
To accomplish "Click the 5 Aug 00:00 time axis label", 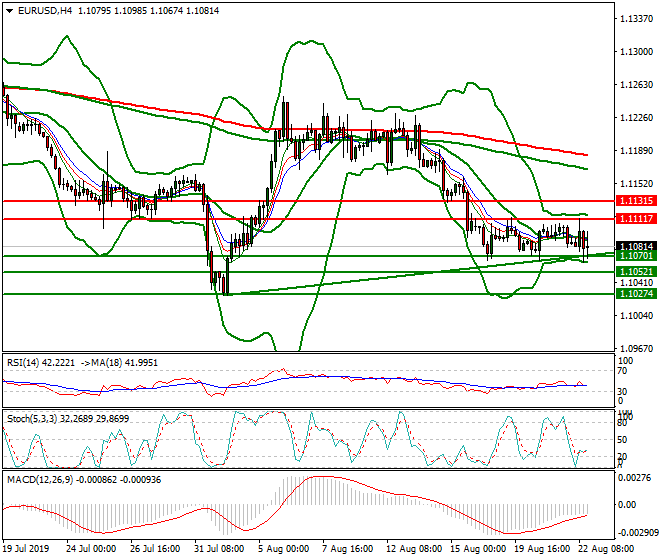I will (x=283, y=549).
